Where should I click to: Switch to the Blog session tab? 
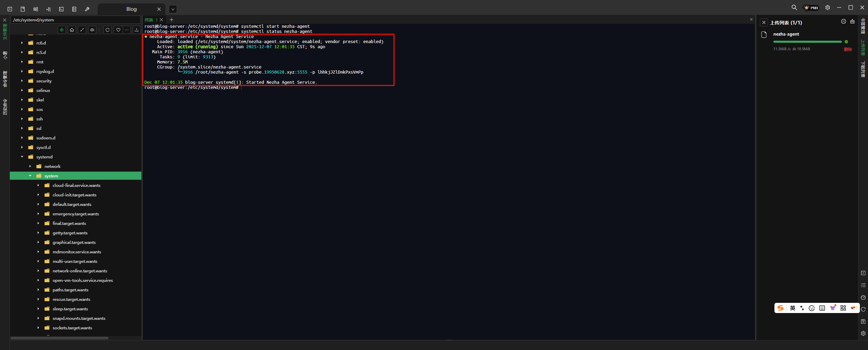[131, 9]
